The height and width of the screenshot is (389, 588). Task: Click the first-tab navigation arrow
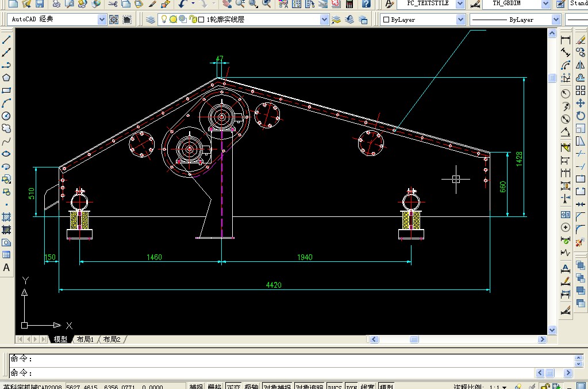(20, 339)
